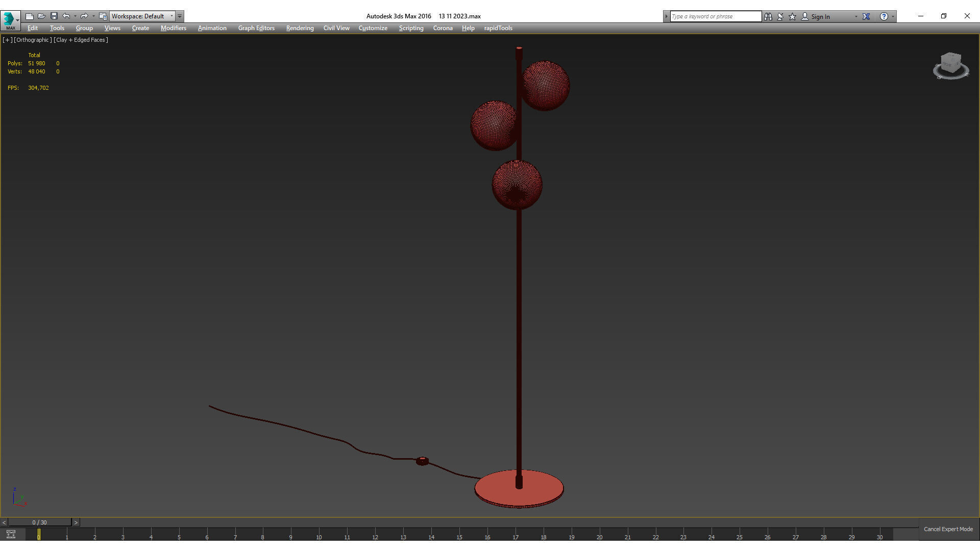Open the Workspace: Default dropdown
The width and height of the screenshot is (980, 551).
[142, 16]
